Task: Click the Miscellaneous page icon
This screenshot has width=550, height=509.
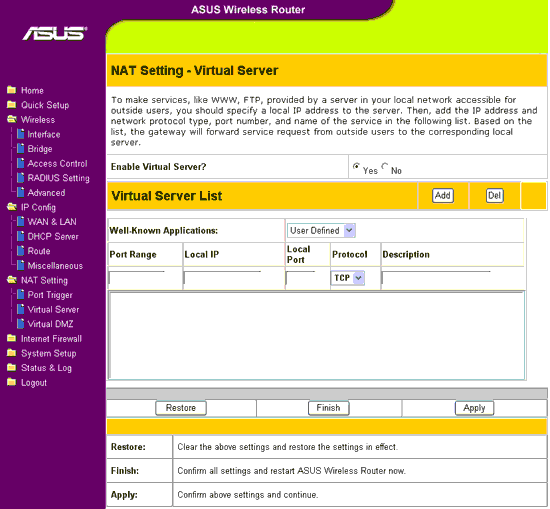Action: pos(21,266)
